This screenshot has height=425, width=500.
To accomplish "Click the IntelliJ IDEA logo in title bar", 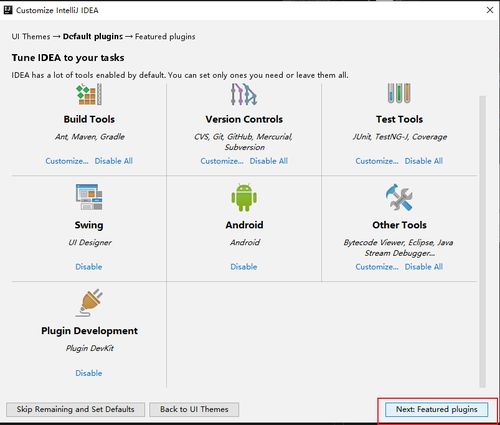I will [x=8, y=10].
